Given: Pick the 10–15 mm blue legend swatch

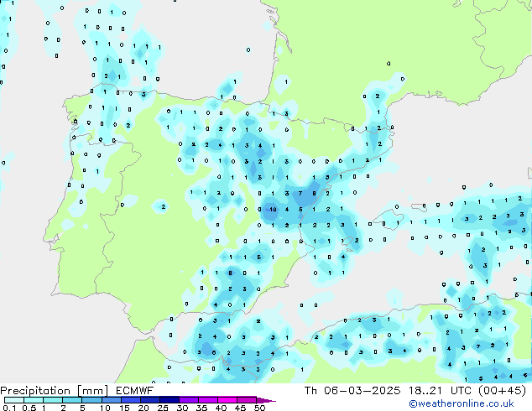Looking at the screenshot, I should pyautogui.click(x=112, y=400).
